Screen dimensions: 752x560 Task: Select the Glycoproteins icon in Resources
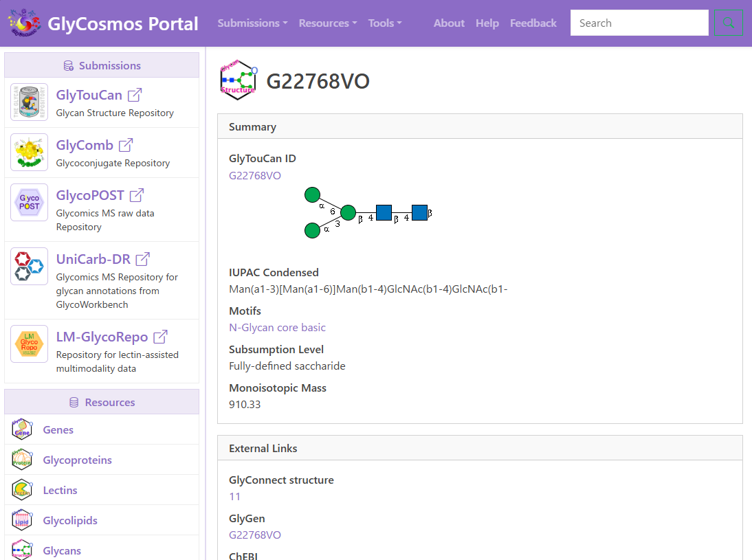(22, 460)
